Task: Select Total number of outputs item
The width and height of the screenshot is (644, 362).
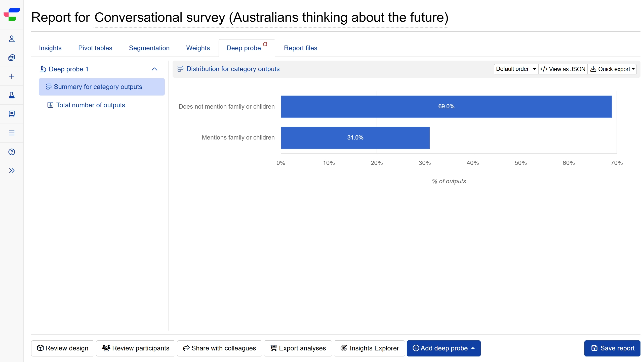Action: point(102,105)
